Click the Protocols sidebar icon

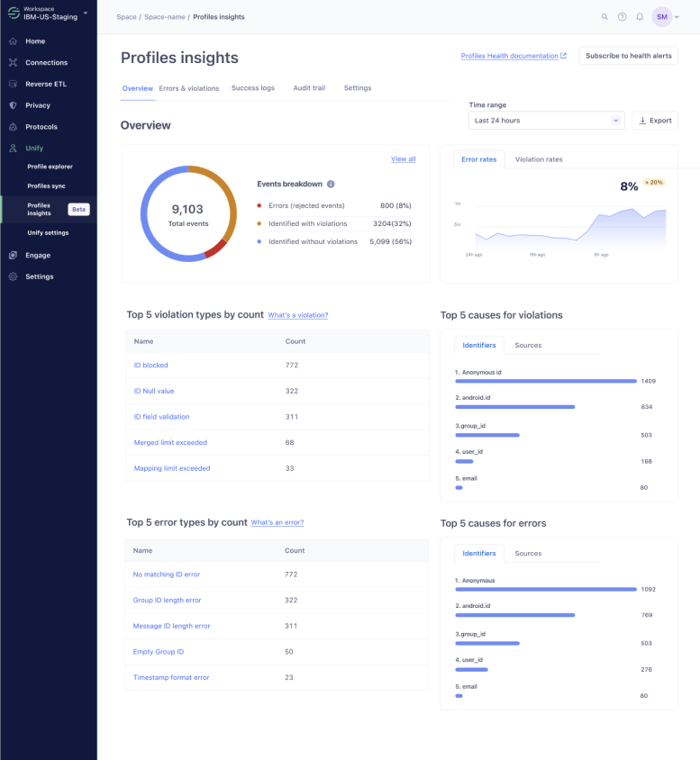(14, 126)
